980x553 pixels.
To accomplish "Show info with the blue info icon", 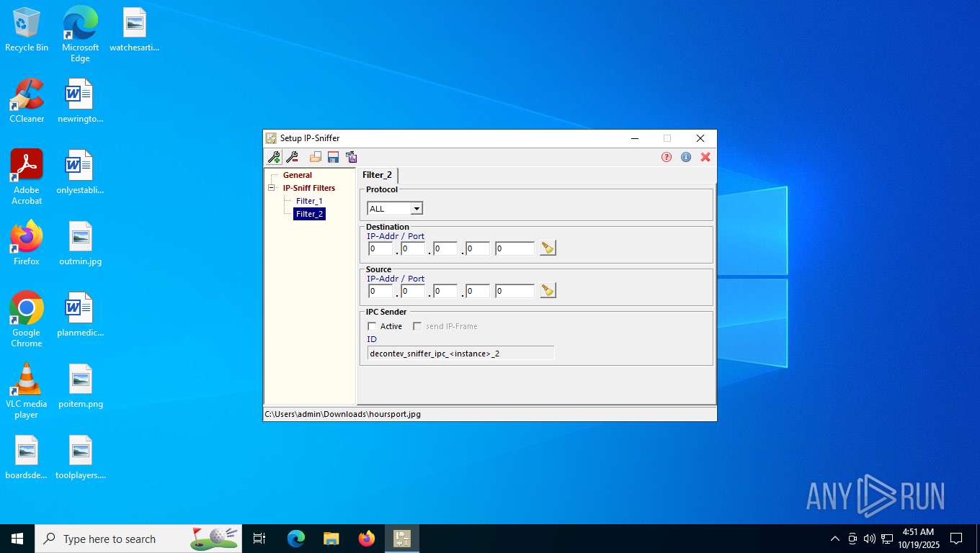I will [x=686, y=157].
